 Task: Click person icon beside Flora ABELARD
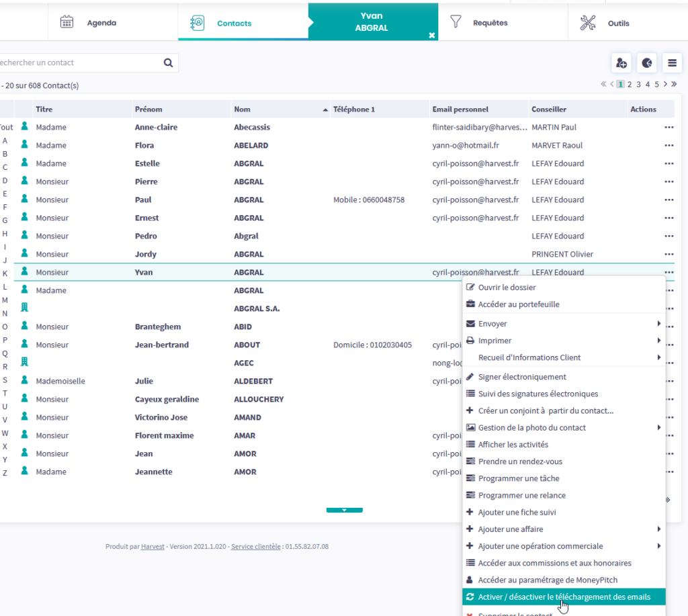click(25, 145)
